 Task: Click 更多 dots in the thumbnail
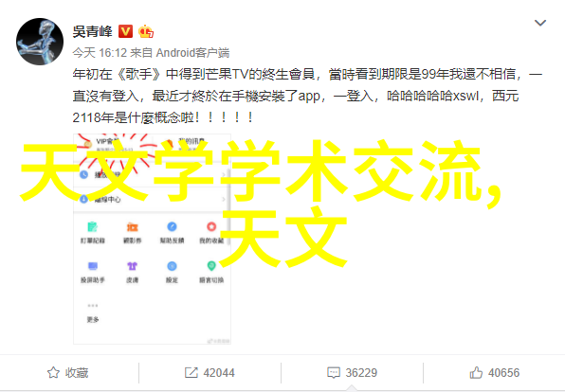tap(93, 306)
